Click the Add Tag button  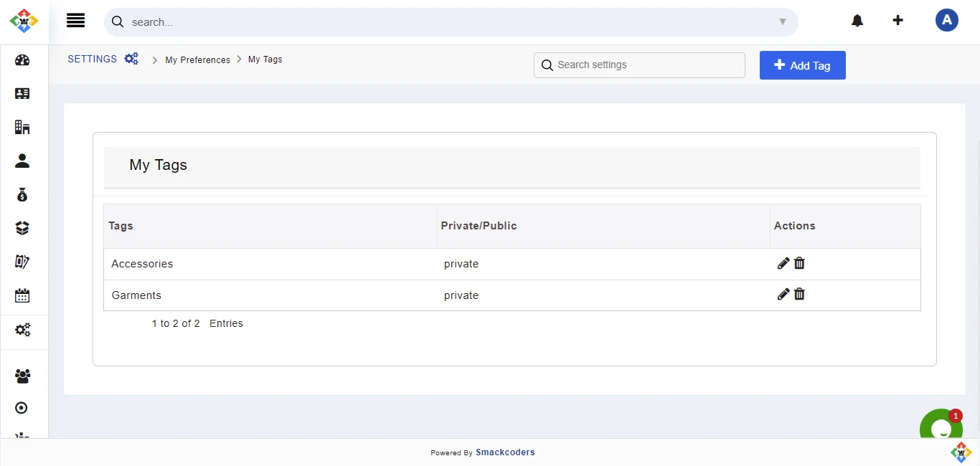(x=802, y=65)
